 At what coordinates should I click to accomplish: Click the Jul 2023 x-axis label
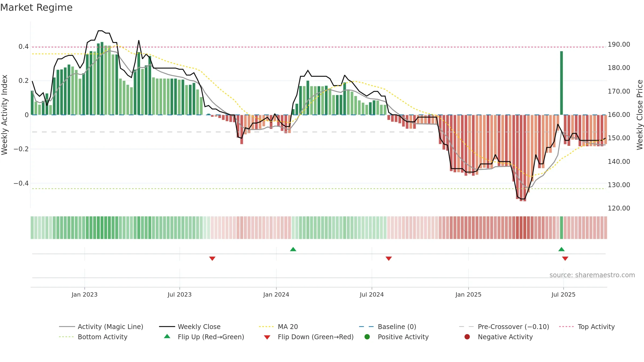pyautogui.click(x=180, y=294)
